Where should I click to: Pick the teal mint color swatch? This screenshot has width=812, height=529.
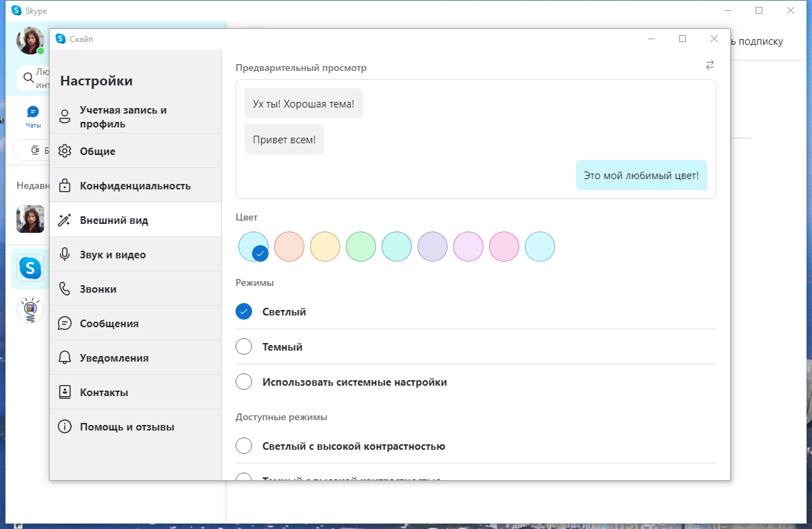[397, 246]
